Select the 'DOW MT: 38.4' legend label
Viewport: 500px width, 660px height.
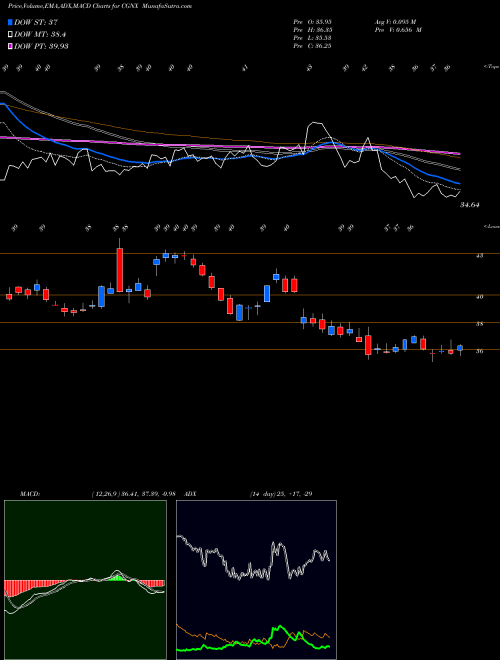tap(40, 35)
